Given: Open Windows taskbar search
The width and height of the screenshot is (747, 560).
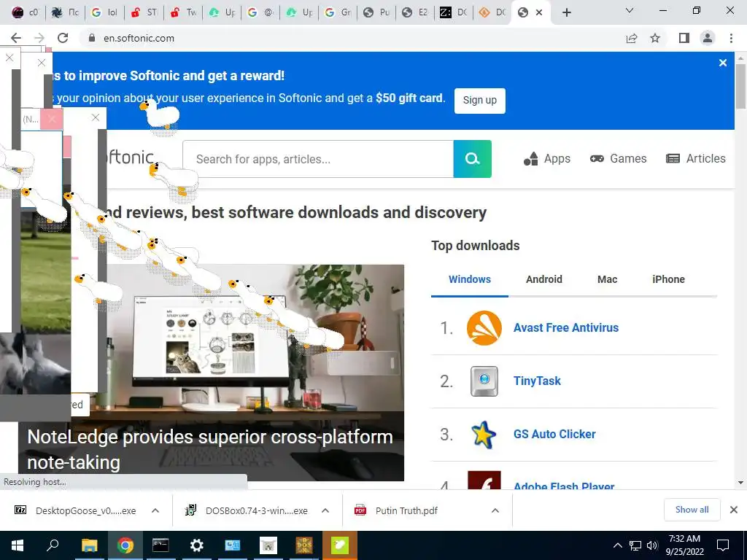Looking at the screenshot, I should (53, 545).
